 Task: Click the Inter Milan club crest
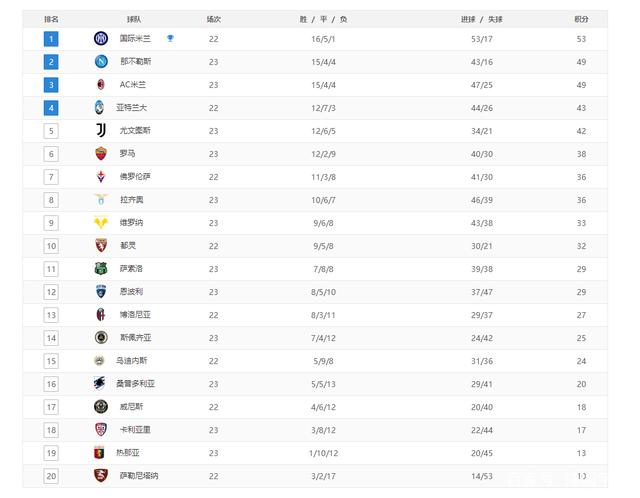pyautogui.click(x=101, y=39)
